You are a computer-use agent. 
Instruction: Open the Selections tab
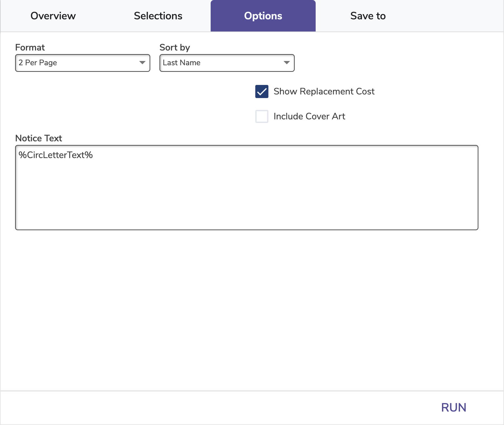pos(158,16)
